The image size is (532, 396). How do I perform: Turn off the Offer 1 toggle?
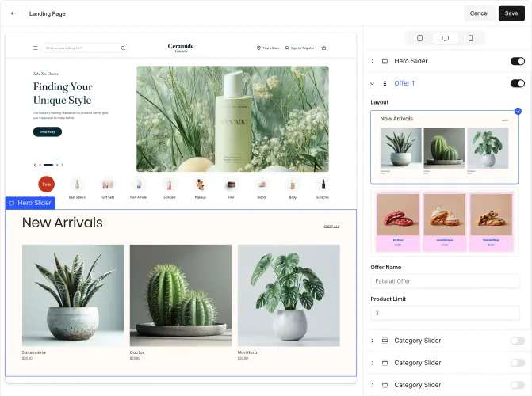(x=517, y=83)
